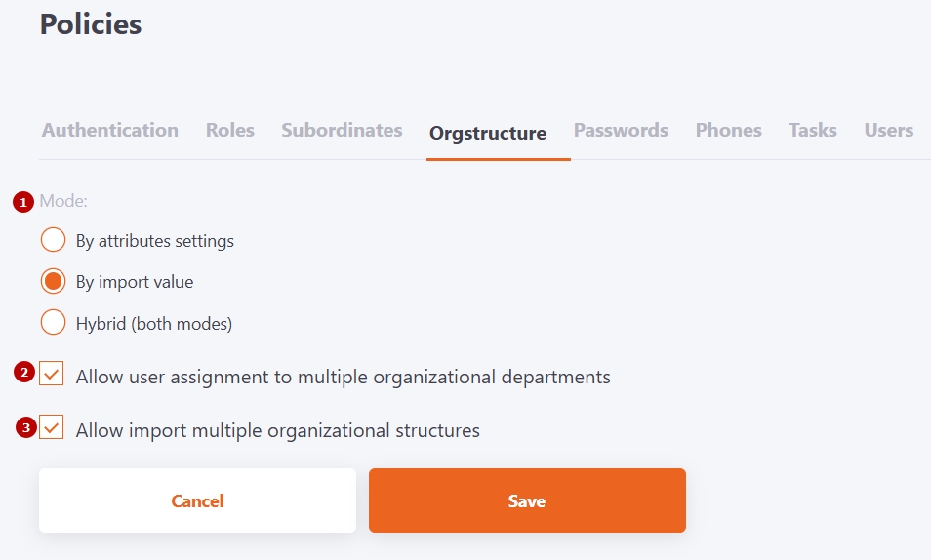Select Hybrid (both modes) option
The width and height of the screenshot is (931, 560).
[x=53, y=323]
